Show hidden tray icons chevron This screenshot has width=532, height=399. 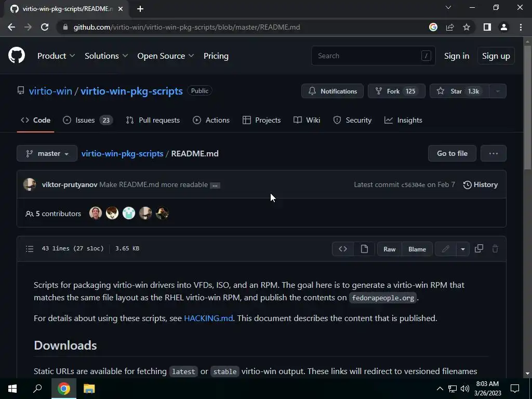point(440,389)
